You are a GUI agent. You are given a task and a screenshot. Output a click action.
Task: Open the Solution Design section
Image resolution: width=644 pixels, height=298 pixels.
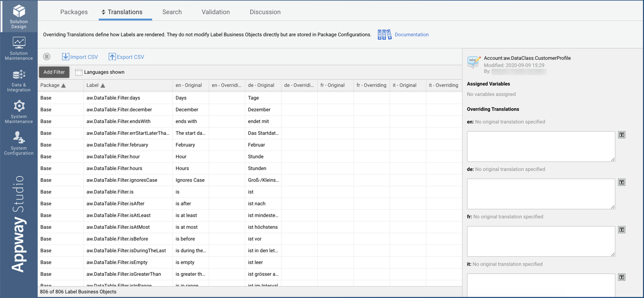19,16
